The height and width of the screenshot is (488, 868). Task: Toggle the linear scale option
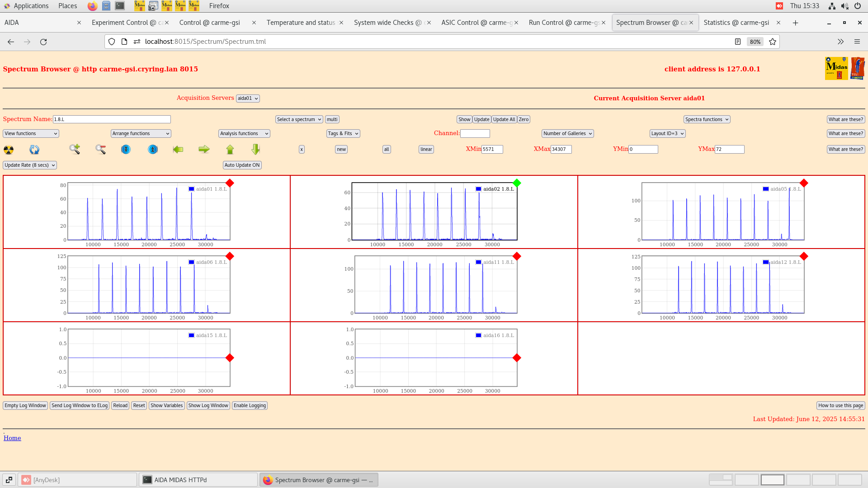pyautogui.click(x=426, y=149)
